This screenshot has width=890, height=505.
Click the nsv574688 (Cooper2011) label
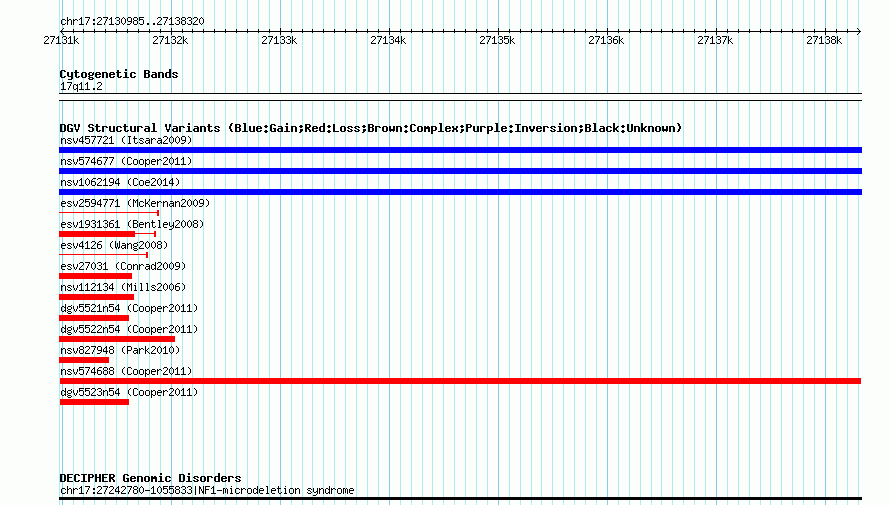[x=126, y=371]
